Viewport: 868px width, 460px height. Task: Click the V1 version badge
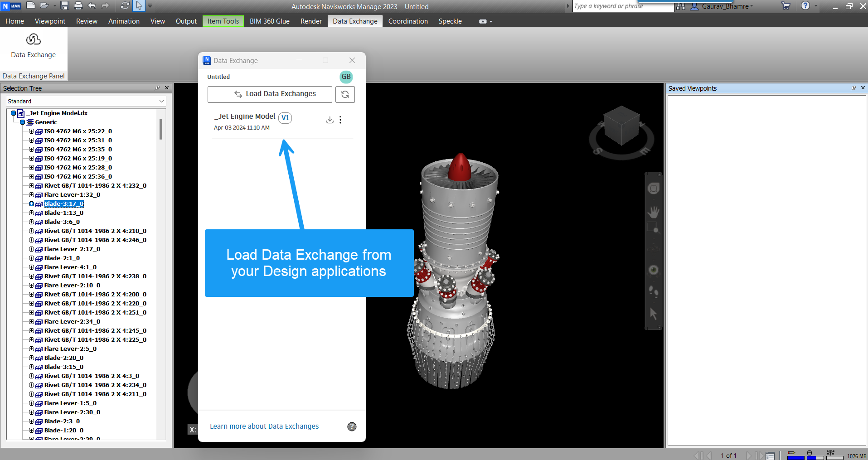pos(285,118)
